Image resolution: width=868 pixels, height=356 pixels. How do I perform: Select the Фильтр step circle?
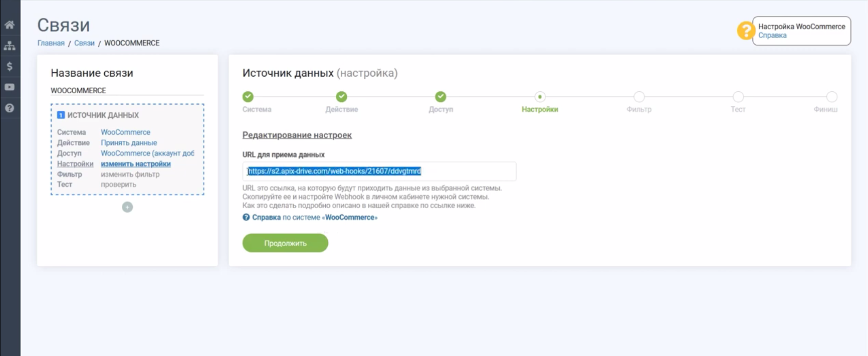[639, 96]
